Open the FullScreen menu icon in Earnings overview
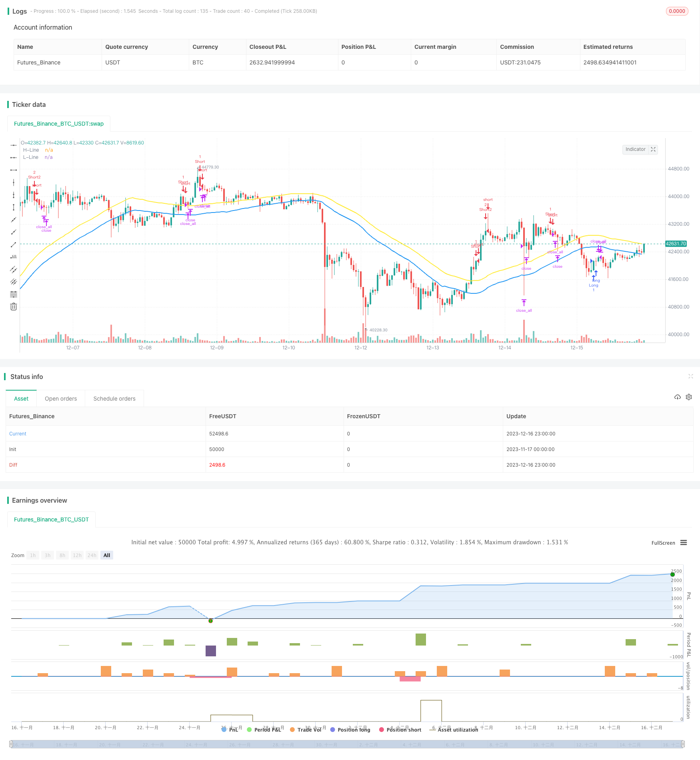 coord(684,543)
